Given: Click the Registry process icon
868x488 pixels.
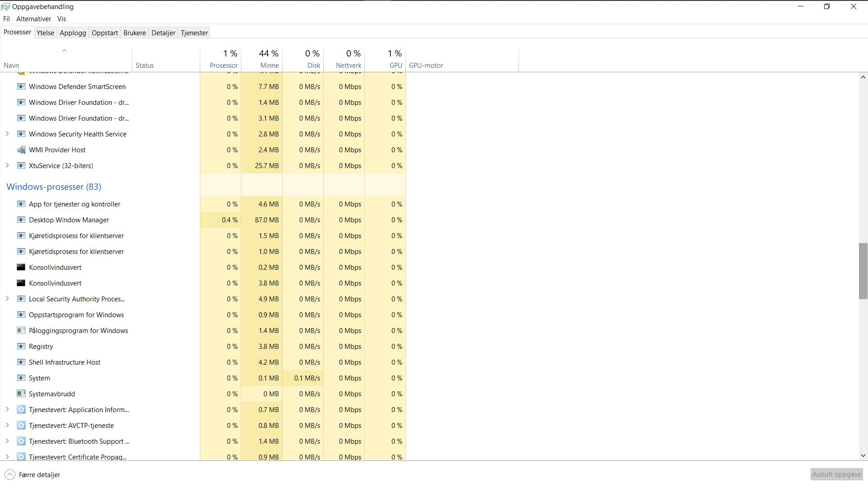Looking at the screenshot, I should [x=21, y=346].
